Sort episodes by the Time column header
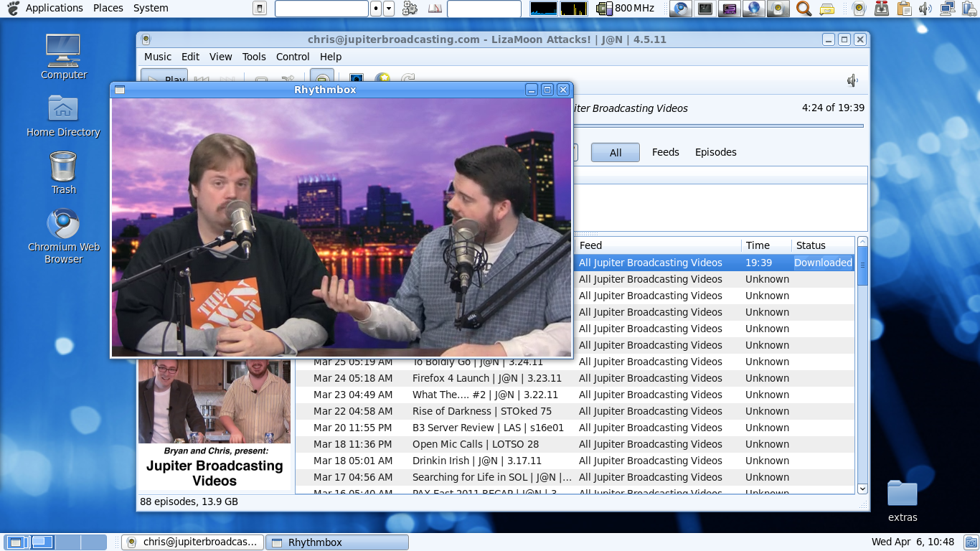The width and height of the screenshot is (980, 551). pyautogui.click(x=766, y=245)
